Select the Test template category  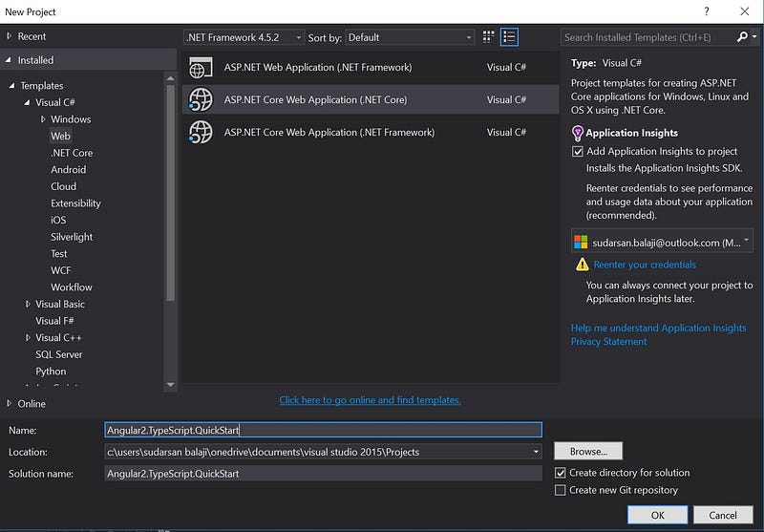pyautogui.click(x=59, y=254)
